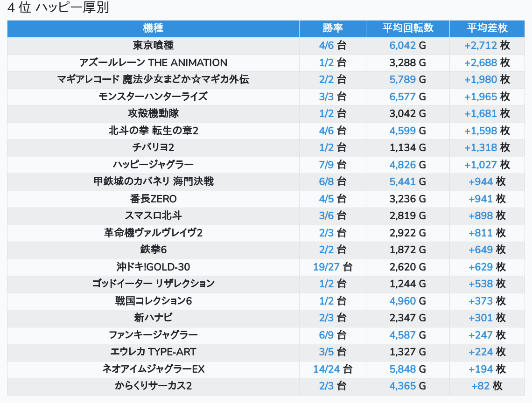Click the +941 枚 average difference value
The width and height of the screenshot is (532, 403).
coord(487,199)
